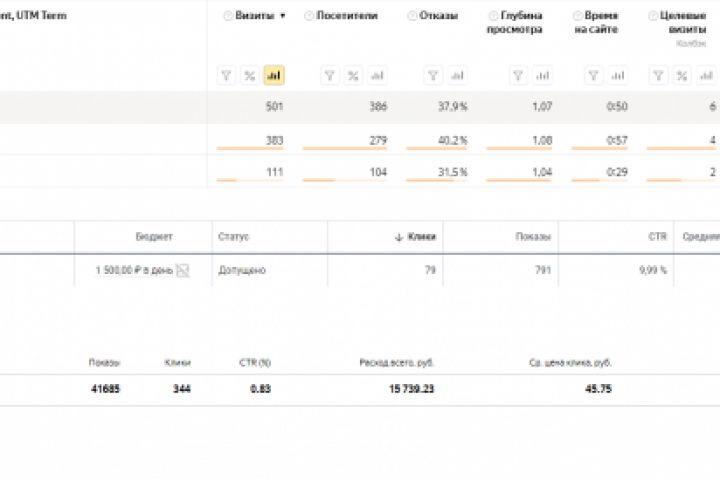Screen dimensions: 720x480
Task: Open the Визиты sort dropdown arrow
Action: [x=283, y=16]
